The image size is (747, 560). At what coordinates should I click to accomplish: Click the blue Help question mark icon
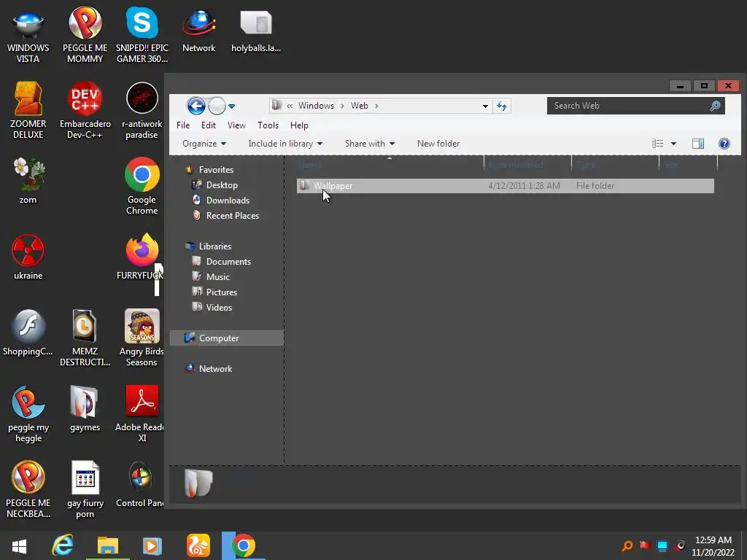click(x=724, y=144)
